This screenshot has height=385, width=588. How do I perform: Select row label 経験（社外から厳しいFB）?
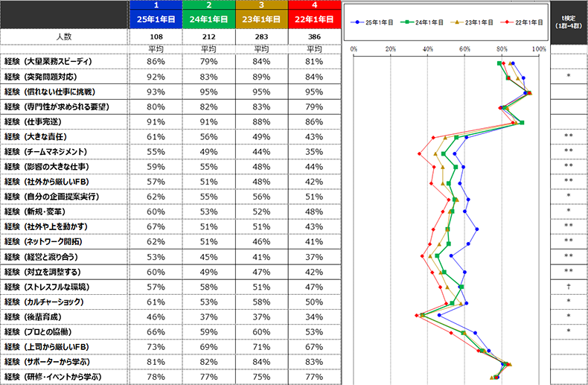[63, 182]
